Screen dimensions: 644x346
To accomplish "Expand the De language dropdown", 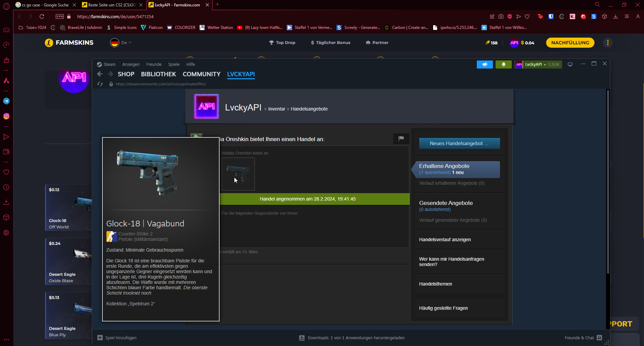I will [x=126, y=43].
